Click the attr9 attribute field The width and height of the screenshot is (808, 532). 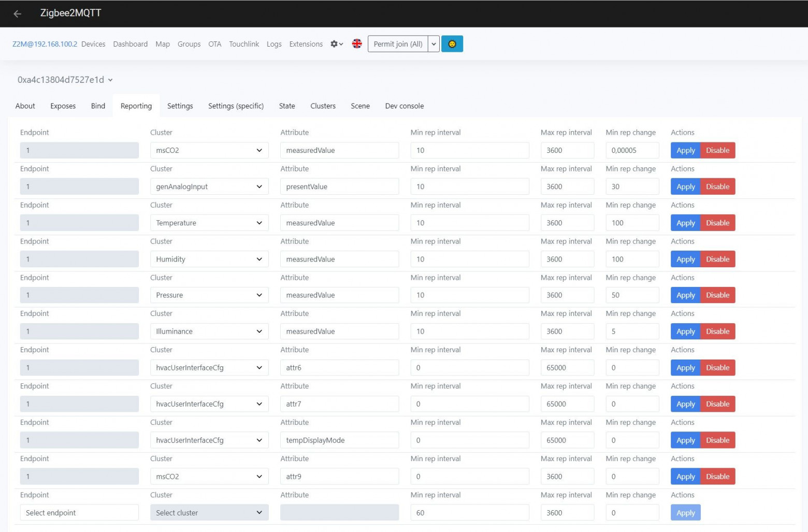(x=339, y=477)
